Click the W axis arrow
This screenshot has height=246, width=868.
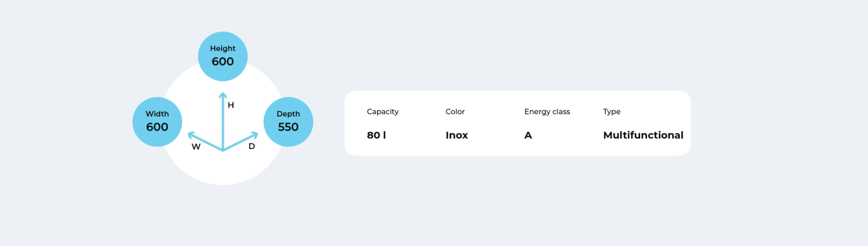coord(205,141)
